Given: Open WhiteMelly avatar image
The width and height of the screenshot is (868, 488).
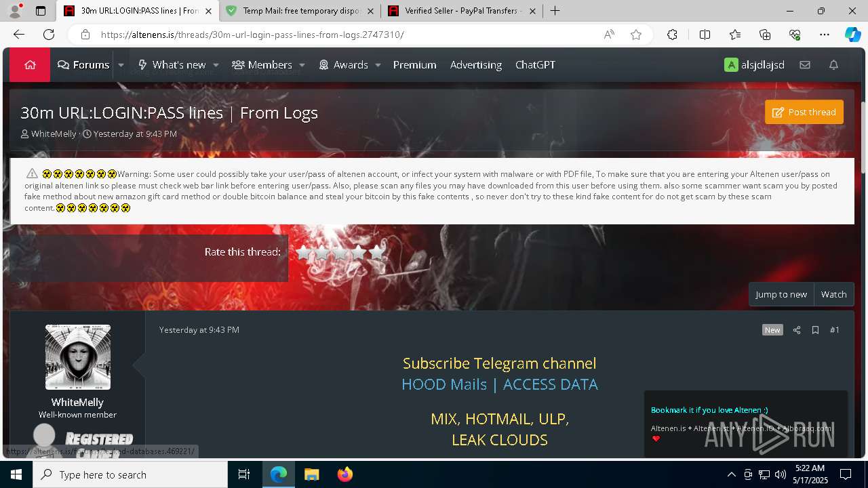Looking at the screenshot, I should (78, 357).
